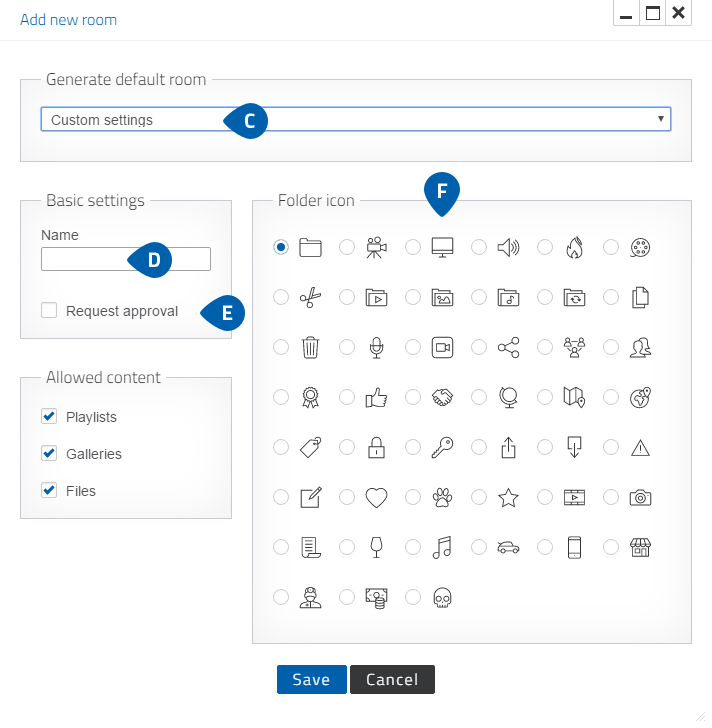This screenshot has height=728, width=712.
Task: Click the skull icon
Action: tap(442, 598)
